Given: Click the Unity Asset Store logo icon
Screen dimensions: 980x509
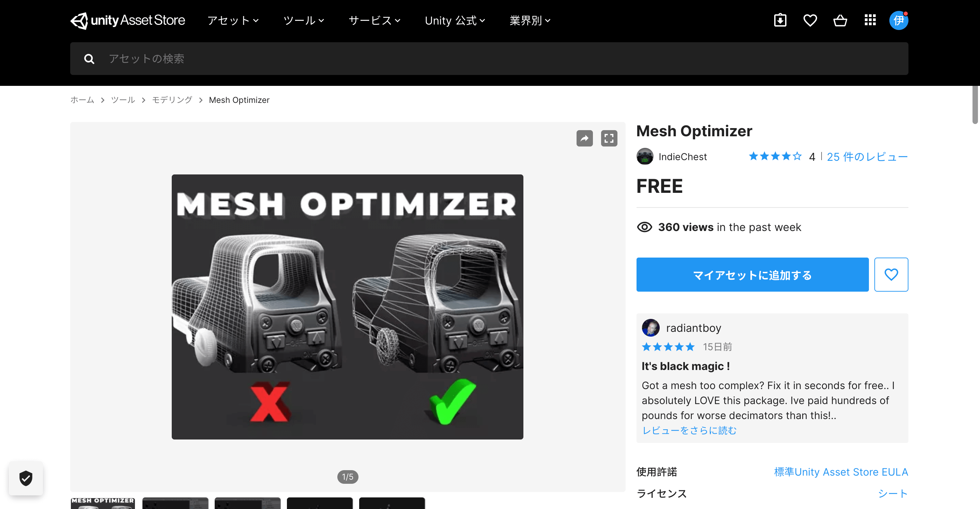Looking at the screenshot, I should click(78, 19).
